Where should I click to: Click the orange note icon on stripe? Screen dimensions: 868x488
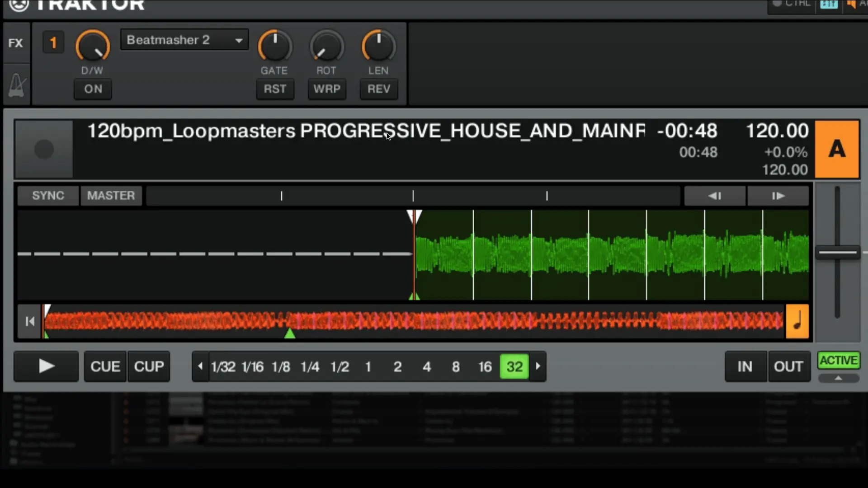click(797, 321)
